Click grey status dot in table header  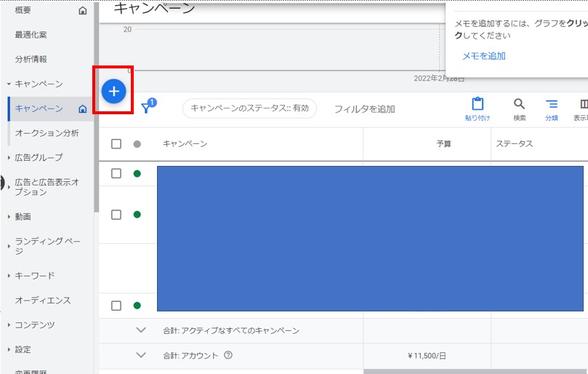click(x=137, y=144)
